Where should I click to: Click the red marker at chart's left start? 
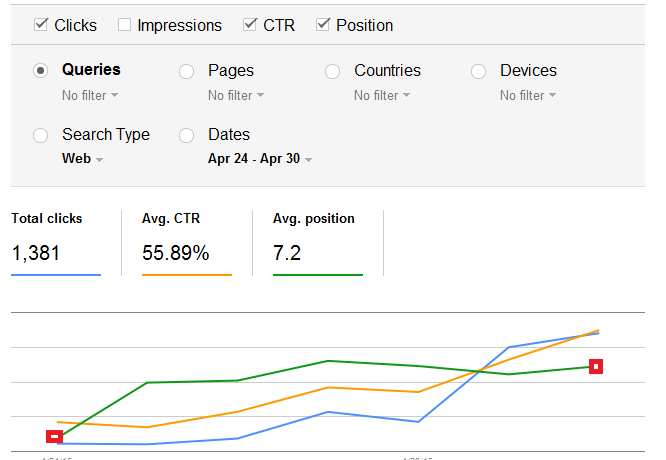pos(55,436)
